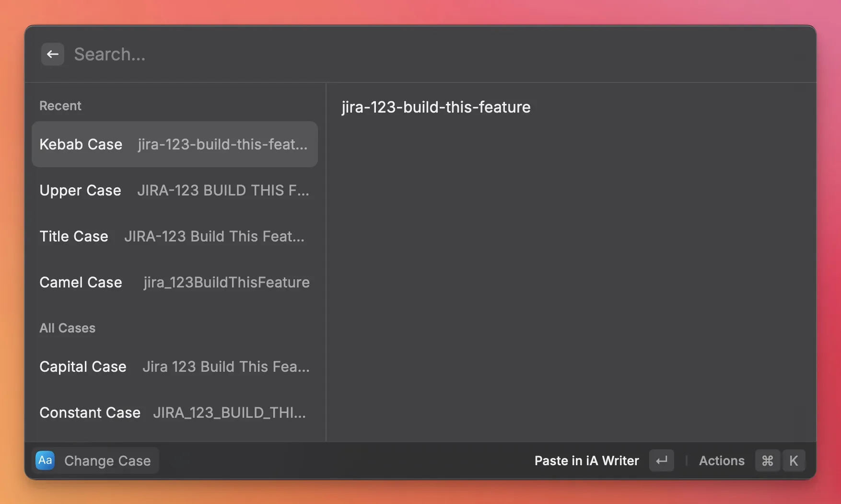This screenshot has width=841, height=504.
Task: Click the back arrow icon
Action: [53, 54]
